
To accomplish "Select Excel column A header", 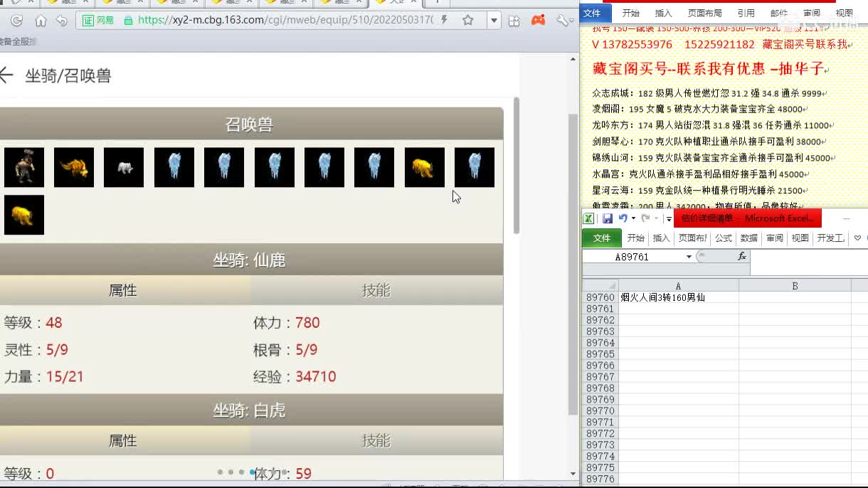I will point(678,286).
